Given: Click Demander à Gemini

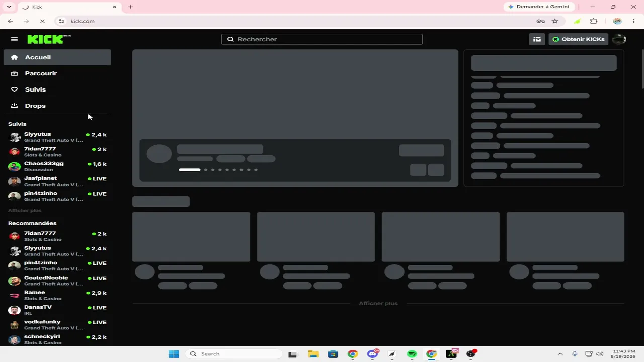Looking at the screenshot, I should [x=538, y=7].
